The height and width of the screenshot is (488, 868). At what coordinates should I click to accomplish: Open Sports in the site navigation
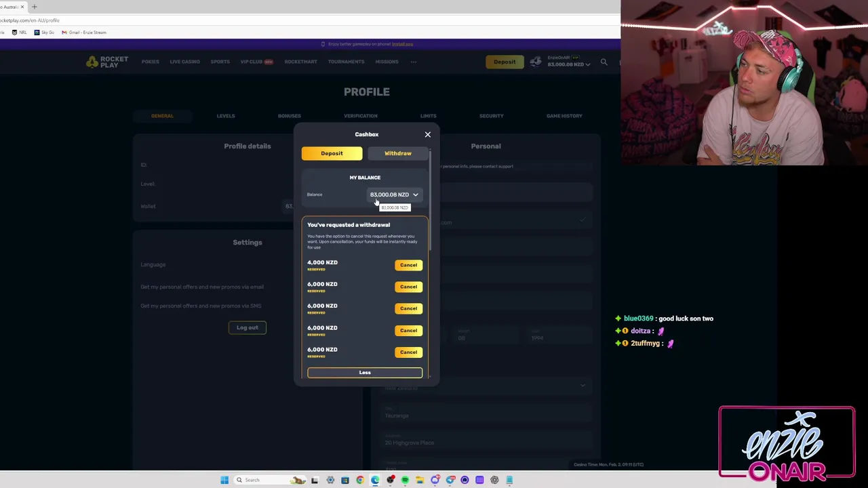click(220, 62)
